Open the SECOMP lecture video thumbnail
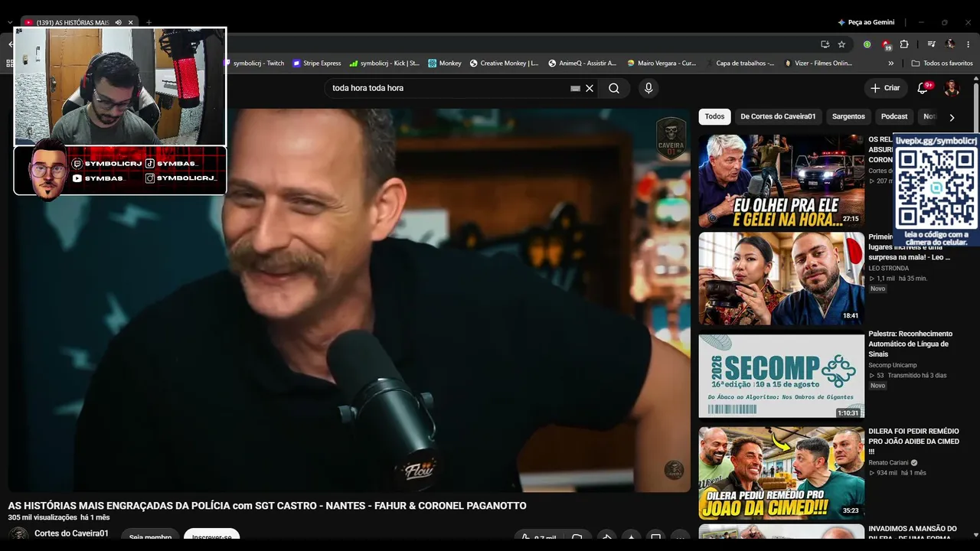 coord(781,376)
